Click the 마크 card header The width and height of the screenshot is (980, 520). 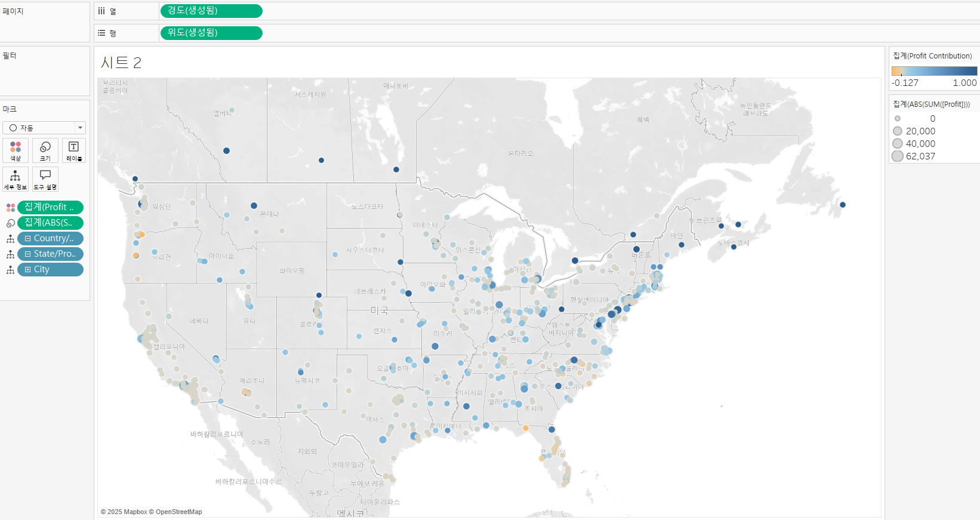pyautogui.click(x=10, y=109)
